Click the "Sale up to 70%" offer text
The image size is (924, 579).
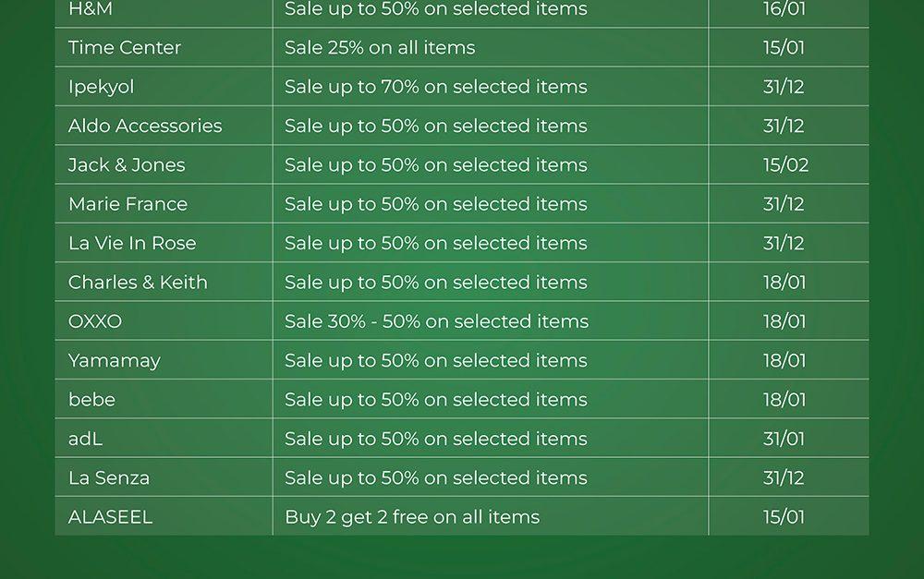(435, 87)
